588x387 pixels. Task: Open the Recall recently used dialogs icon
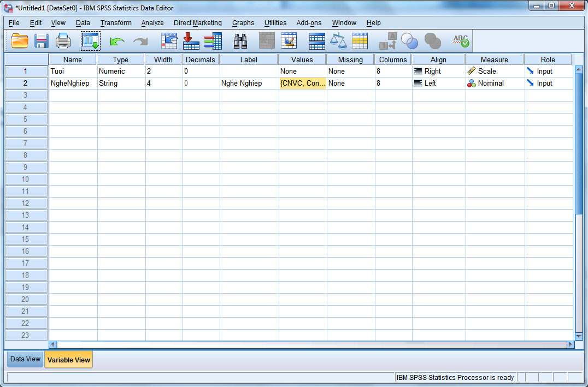pos(91,41)
